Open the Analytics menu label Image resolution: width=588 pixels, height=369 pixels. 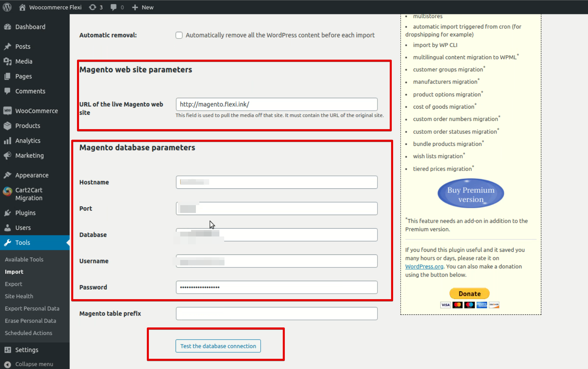(x=28, y=141)
